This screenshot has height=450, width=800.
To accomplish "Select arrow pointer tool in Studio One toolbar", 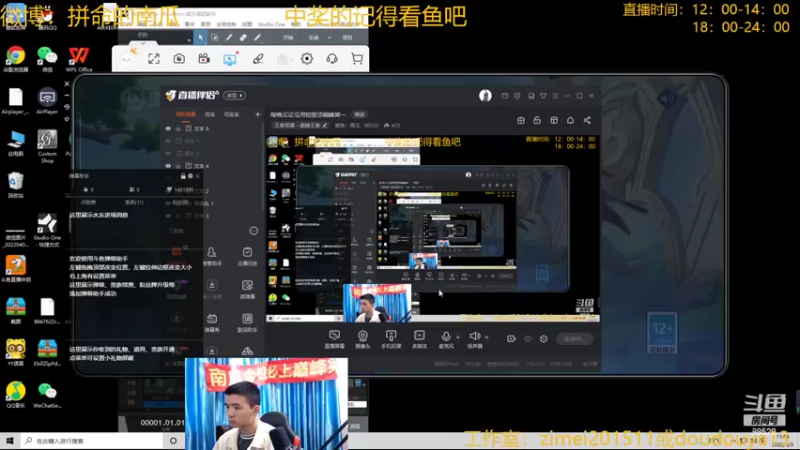I will tap(201, 37).
